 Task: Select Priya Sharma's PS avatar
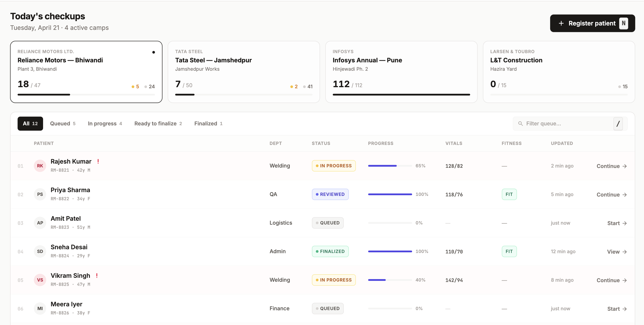click(40, 194)
